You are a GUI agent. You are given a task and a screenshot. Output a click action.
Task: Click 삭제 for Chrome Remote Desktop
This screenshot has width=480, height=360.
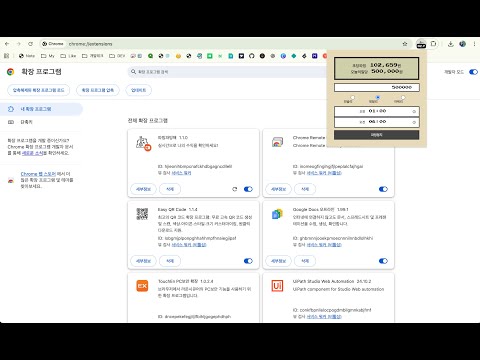pyautogui.click(x=305, y=189)
